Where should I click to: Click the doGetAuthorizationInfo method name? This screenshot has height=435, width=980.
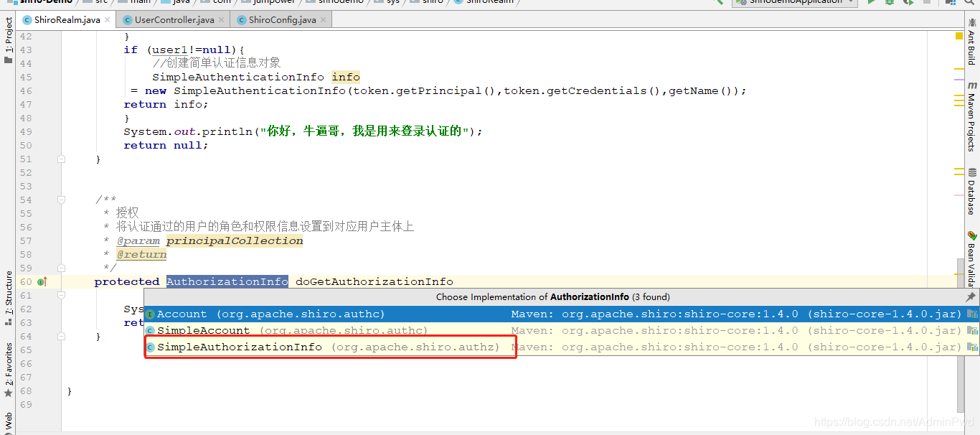[374, 282]
